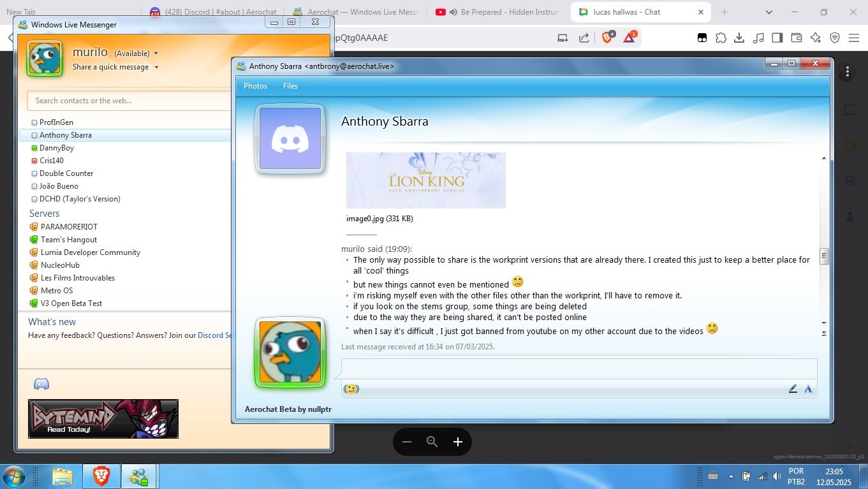Switch to the Files tab
The height and width of the screenshot is (489, 868).
pyautogui.click(x=290, y=86)
